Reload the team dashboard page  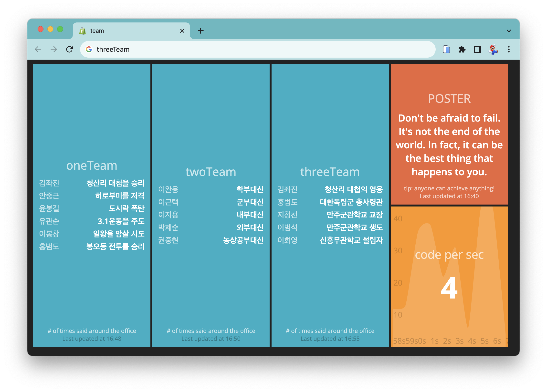coord(70,49)
